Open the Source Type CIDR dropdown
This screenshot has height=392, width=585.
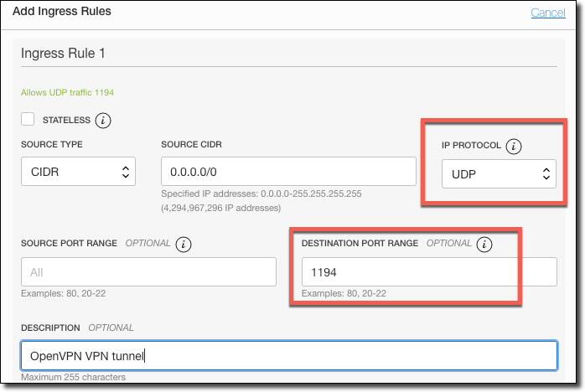(78, 172)
